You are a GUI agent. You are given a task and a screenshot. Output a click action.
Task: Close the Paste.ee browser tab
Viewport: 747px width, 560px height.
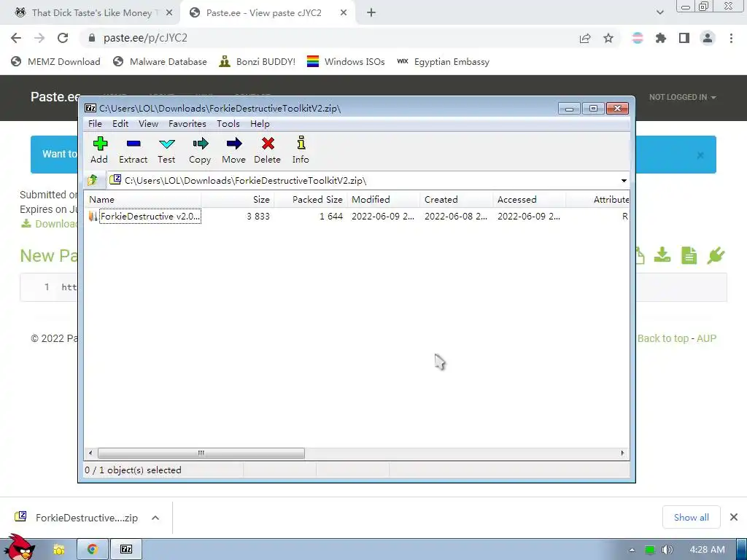click(344, 13)
